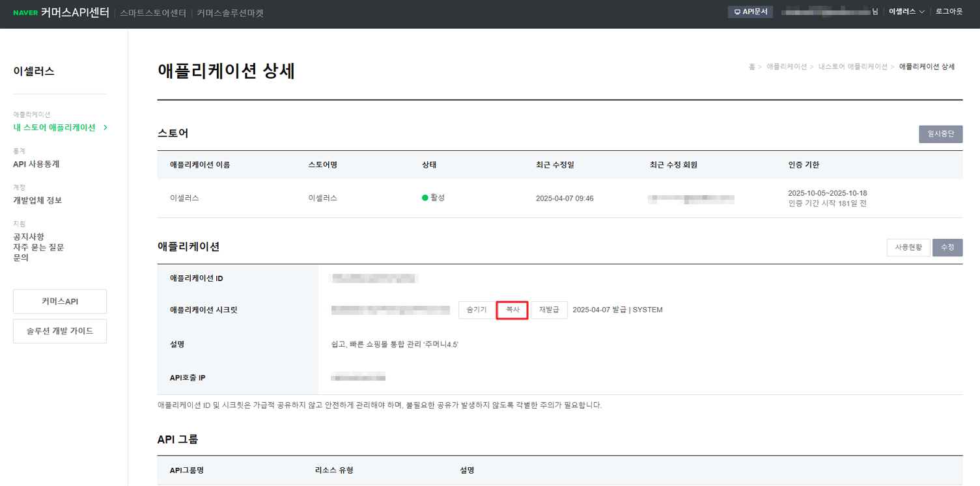Open 공지사항 in sidebar
Image resolution: width=980 pixels, height=486 pixels.
pos(29,237)
